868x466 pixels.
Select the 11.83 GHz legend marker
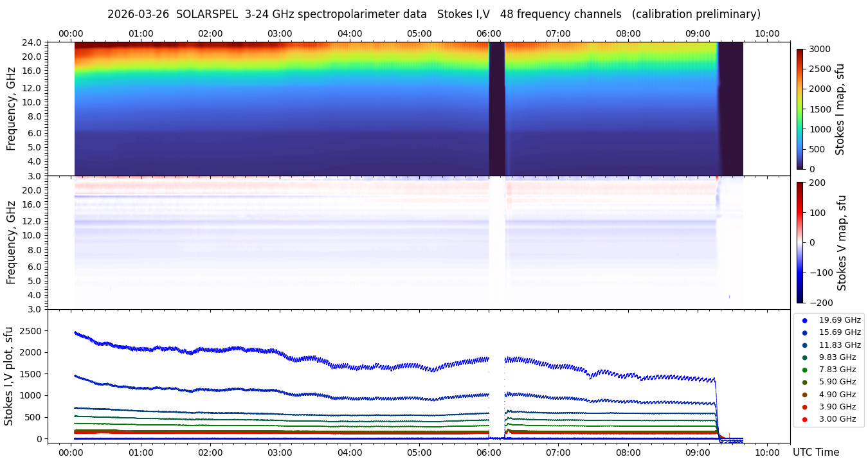pos(804,345)
